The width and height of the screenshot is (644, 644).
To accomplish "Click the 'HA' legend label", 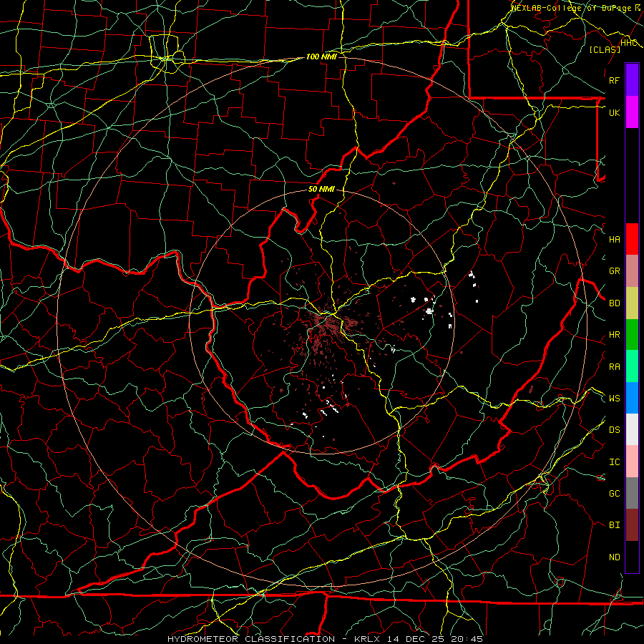I will pos(614,240).
